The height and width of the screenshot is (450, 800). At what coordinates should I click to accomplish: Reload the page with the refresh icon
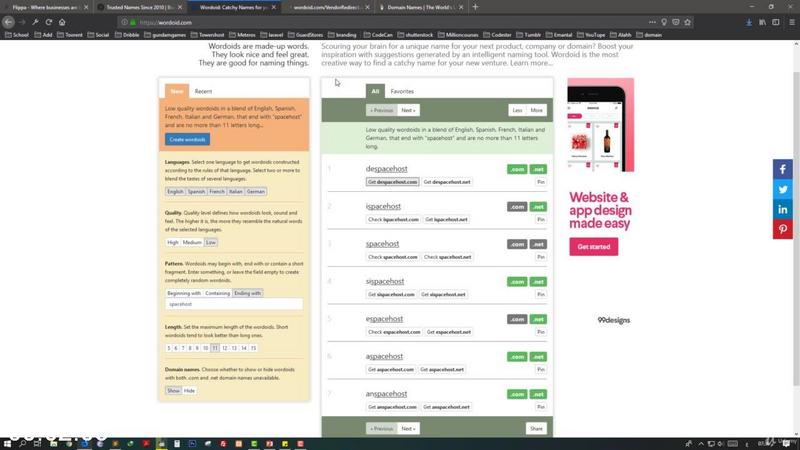pyautogui.click(x=48, y=22)
